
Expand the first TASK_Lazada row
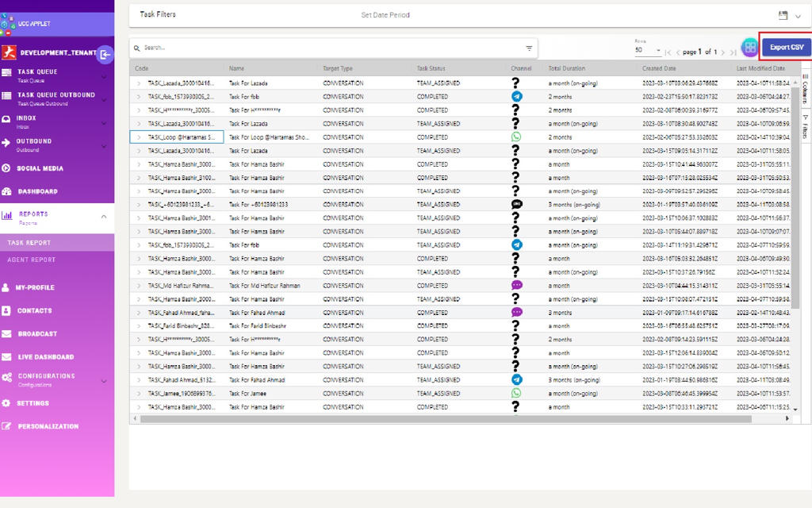(x=139, y=83)
